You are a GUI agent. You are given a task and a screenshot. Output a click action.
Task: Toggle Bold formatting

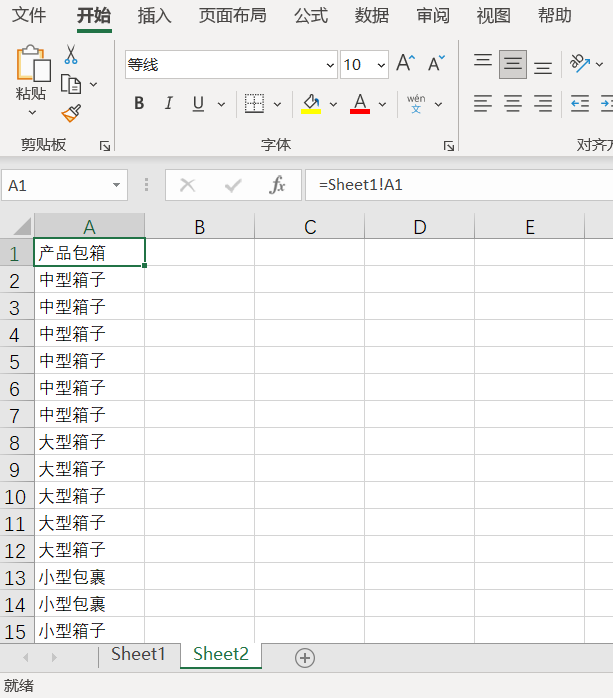coord(139,103)
